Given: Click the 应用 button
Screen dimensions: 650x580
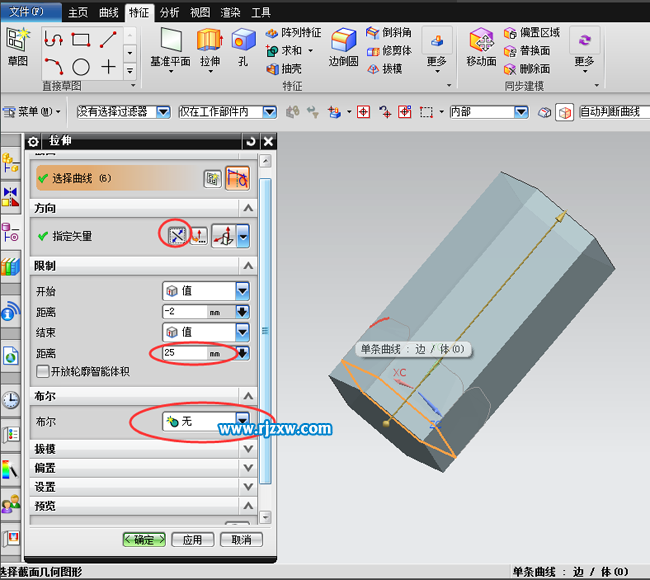Looking at the screenshot, I should tap(193, 540).
